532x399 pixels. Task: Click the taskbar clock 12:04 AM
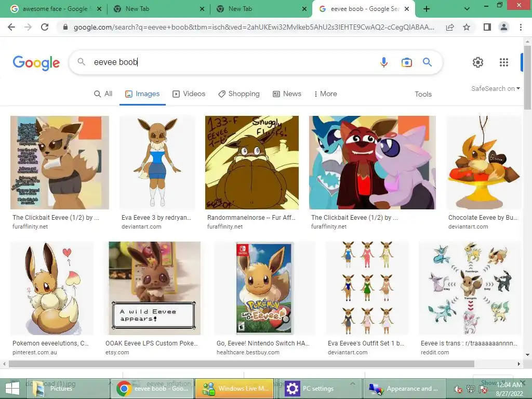coord(509,385)
